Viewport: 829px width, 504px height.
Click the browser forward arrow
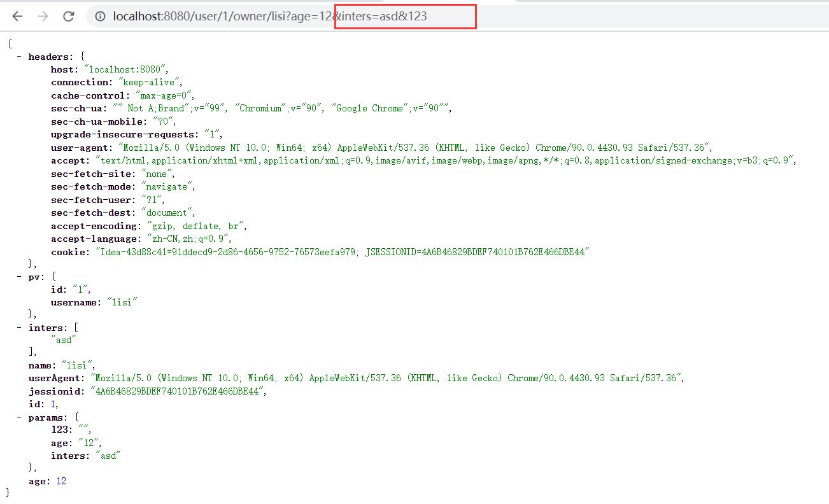43,17
